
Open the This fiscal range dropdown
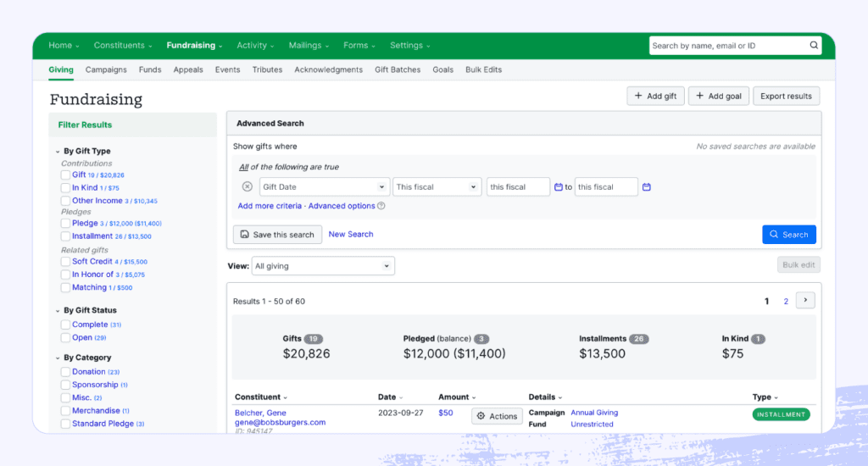(437, 187)
